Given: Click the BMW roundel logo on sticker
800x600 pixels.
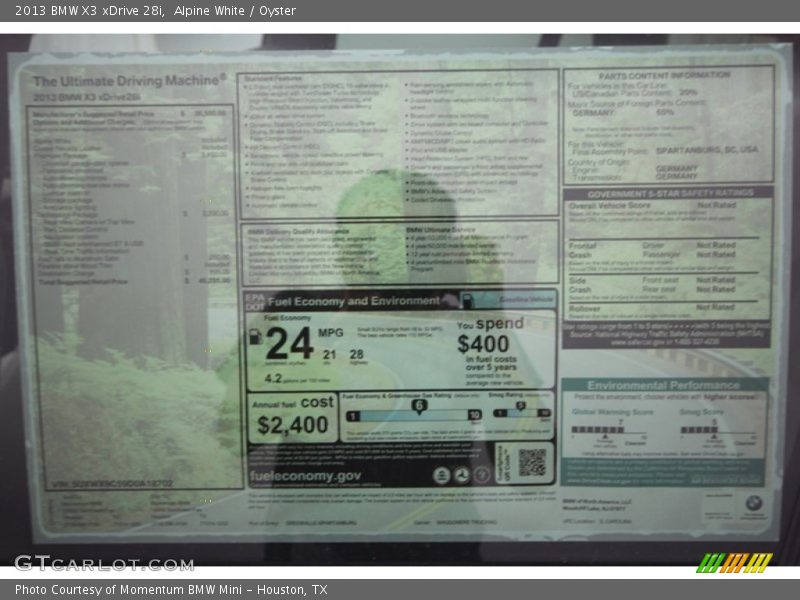Looking at the screenshot, I should 754,504.
